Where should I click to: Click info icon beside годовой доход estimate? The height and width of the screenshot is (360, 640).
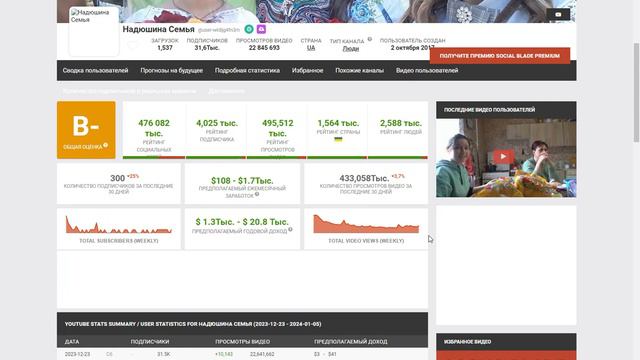point(290,230)
